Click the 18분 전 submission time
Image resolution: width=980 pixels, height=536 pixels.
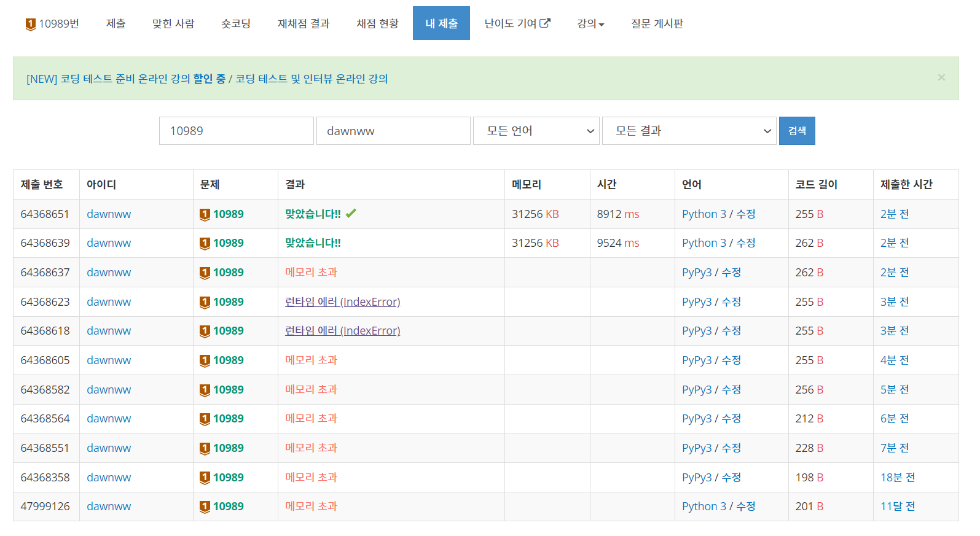898,478
